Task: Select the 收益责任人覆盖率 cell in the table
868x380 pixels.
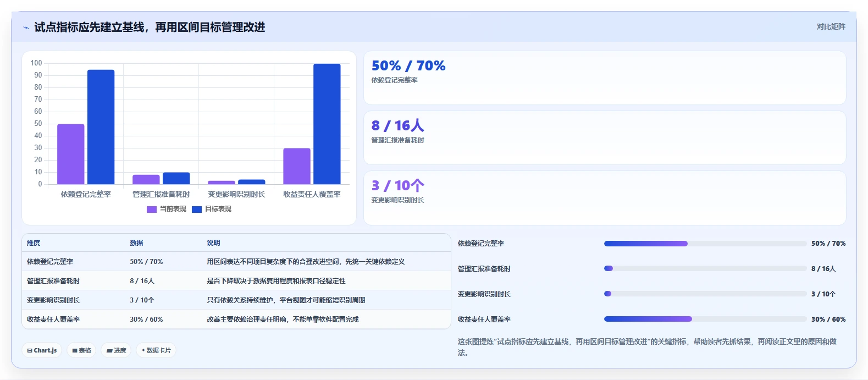Action: point(53,320)
